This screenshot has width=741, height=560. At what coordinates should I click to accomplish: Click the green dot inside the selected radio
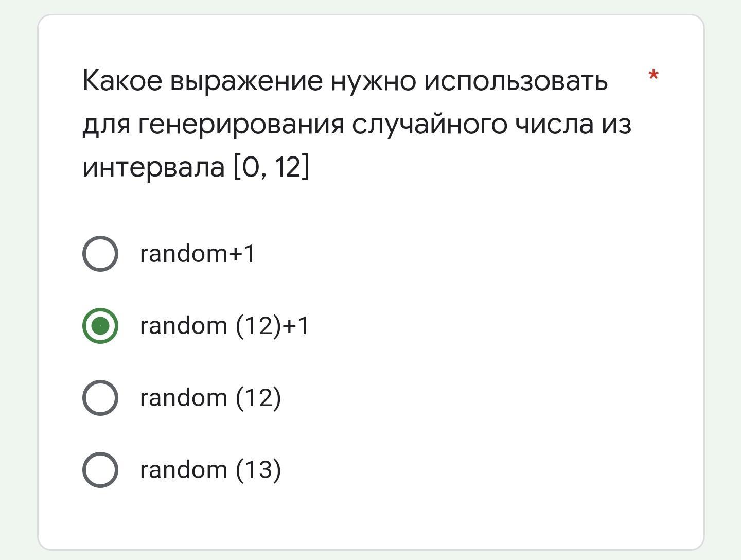100,325
